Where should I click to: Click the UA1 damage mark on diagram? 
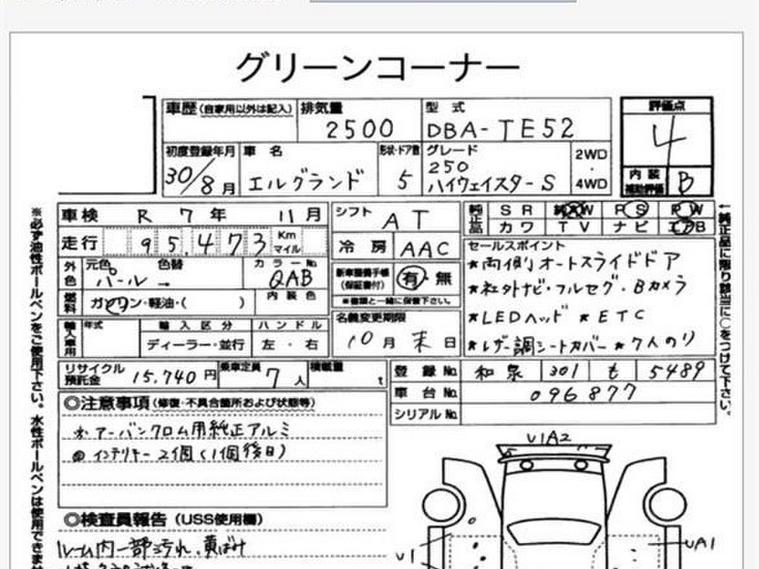coord(700,543)
